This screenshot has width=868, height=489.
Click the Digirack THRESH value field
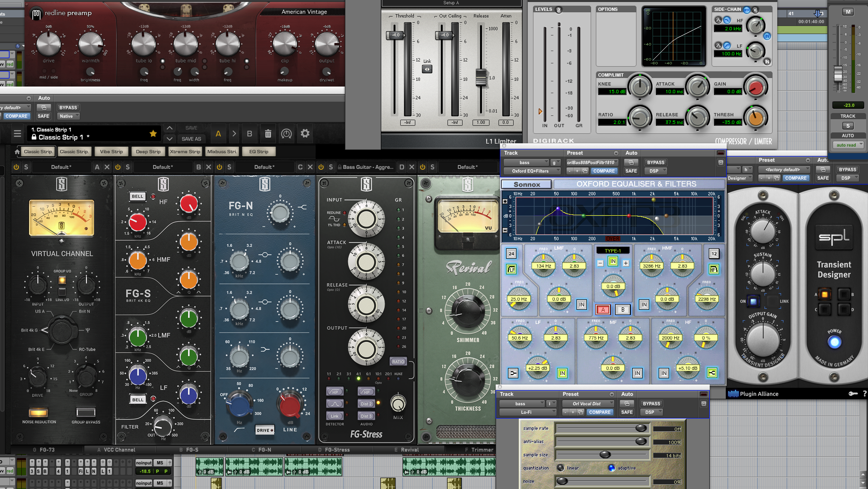(728, 122)
